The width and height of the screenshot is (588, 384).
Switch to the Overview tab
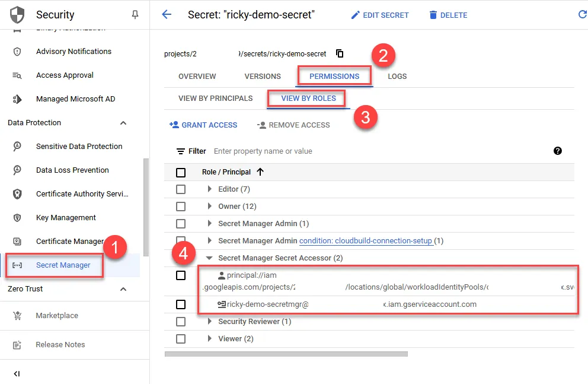197,77
